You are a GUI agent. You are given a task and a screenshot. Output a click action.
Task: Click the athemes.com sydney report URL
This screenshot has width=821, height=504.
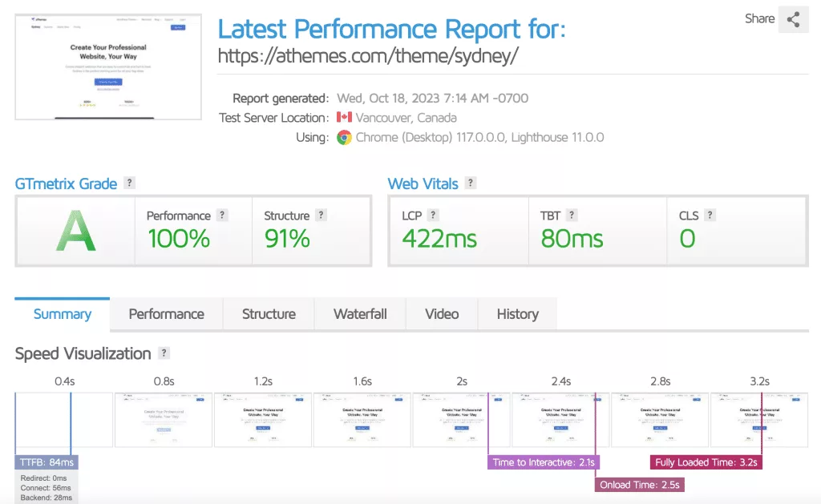368,55
